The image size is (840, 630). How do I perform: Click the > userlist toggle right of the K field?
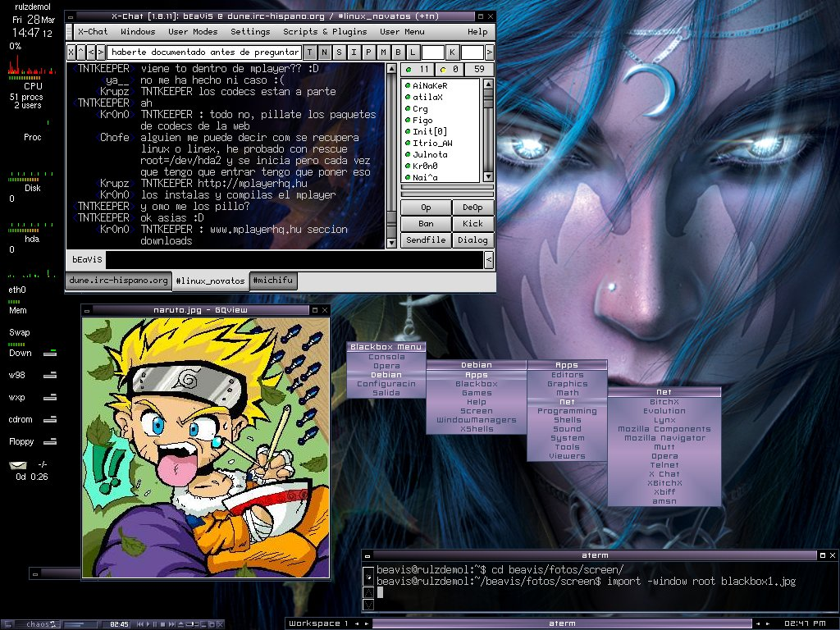[489, 52]
